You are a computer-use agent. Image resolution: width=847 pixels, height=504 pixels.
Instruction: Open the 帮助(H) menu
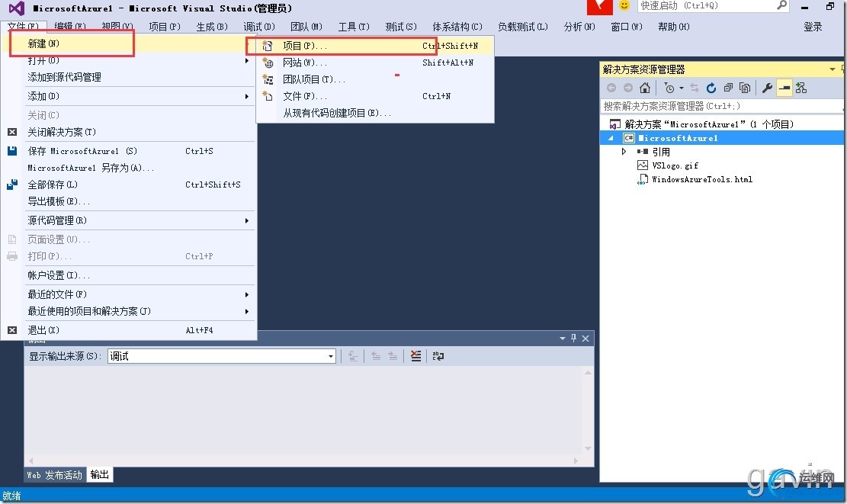pos(674,27)
